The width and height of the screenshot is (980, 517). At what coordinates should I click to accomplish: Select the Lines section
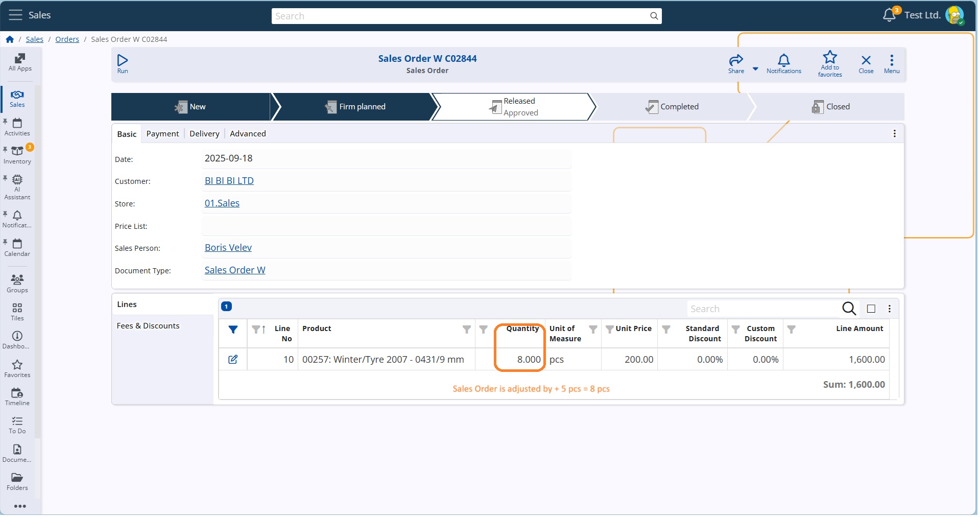(162, 305)
